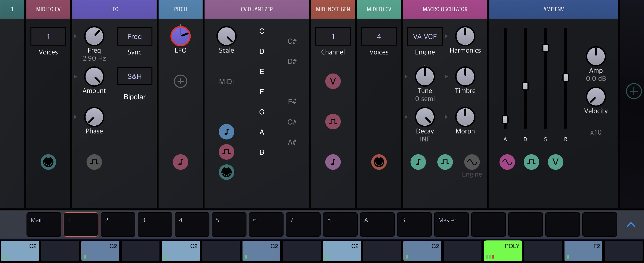The width and height of the screenshot is (644, 263).
Task: Click the first C2 pad
Action: [x=20, y=251]
